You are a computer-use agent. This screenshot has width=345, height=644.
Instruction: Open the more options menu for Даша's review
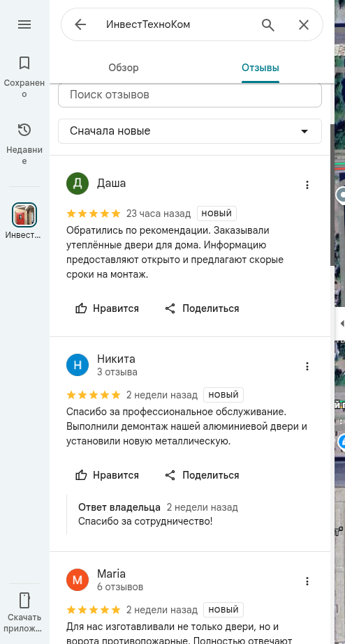click(x=307, y=185)
